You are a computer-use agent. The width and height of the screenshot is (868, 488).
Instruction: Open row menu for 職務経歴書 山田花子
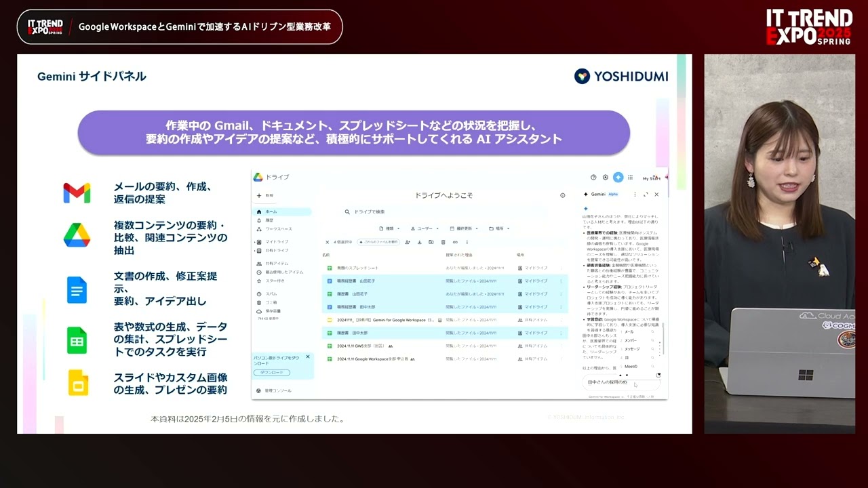click(x=561, y=281)
